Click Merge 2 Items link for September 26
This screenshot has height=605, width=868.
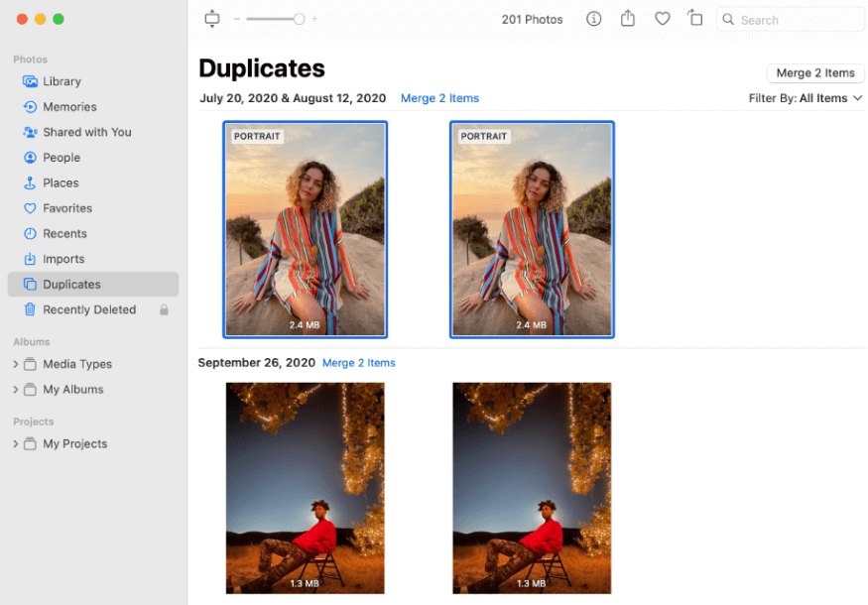click(359, 363)
